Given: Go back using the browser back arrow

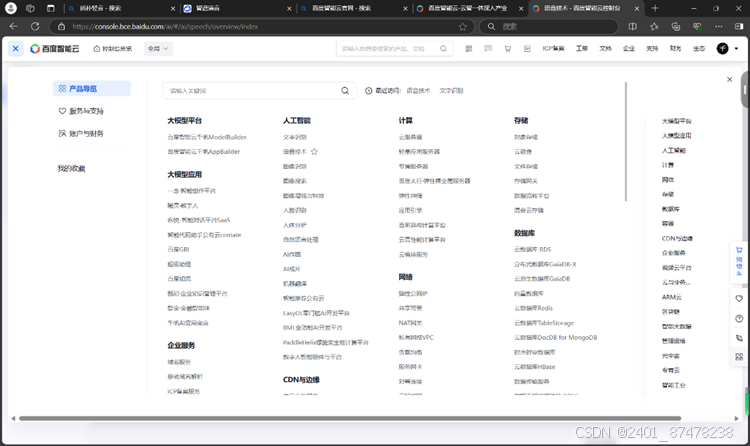Looking at the screenshot, I should 13,26.
